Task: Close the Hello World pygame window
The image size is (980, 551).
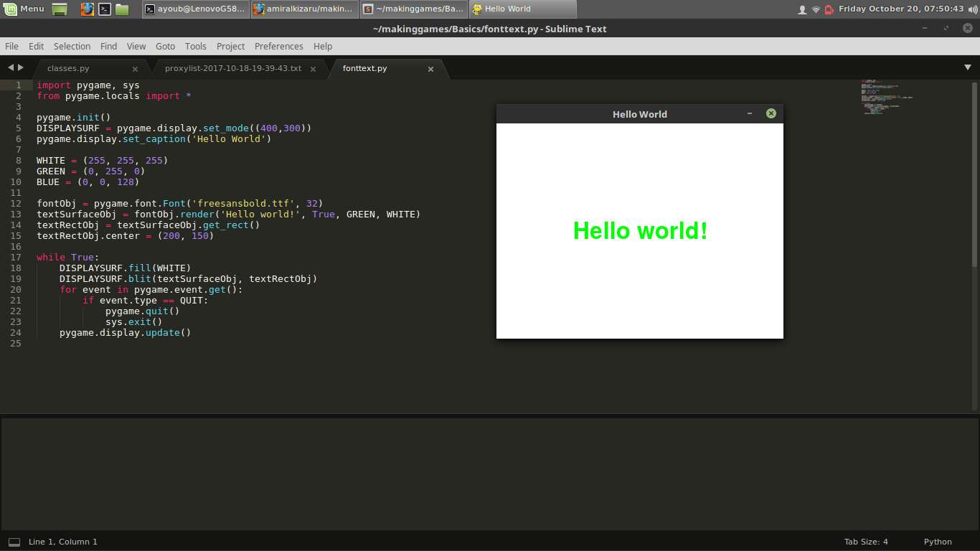Action: (x=771, y=113)
